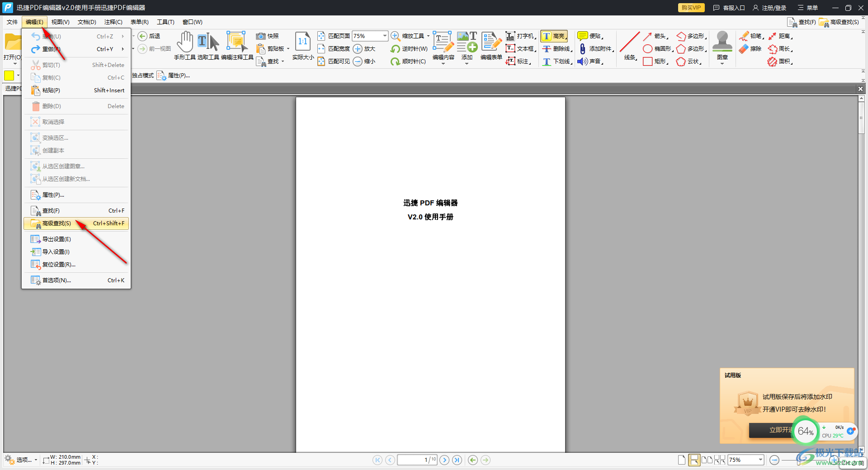The image size is (868, 470).
Task: Enable single page layout view
Action: [682, 460]
